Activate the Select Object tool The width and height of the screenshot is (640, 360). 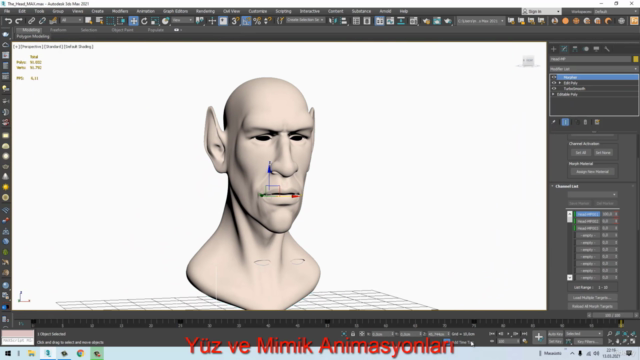point(88,21)
